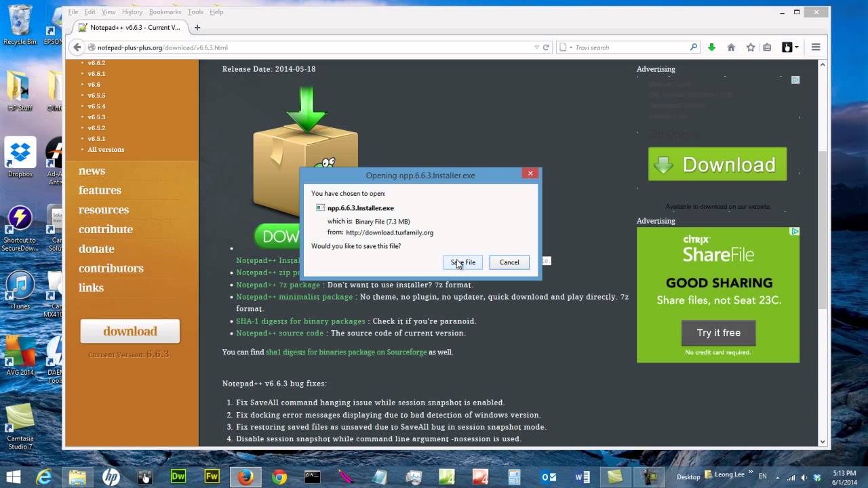The width and height of the screenshot is (868, 488).
Task: Go to the resources section link
Action: [x=103, y=210]
